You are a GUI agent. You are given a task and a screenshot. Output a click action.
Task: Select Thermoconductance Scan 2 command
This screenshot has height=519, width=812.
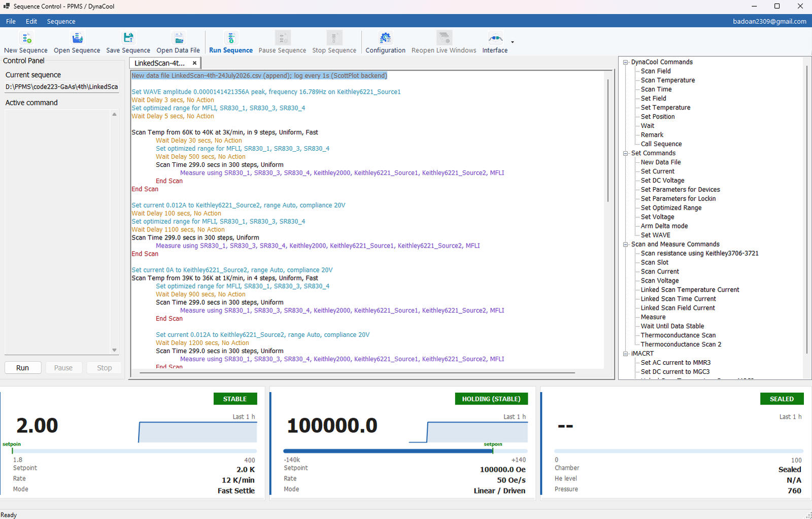(681, 344)
